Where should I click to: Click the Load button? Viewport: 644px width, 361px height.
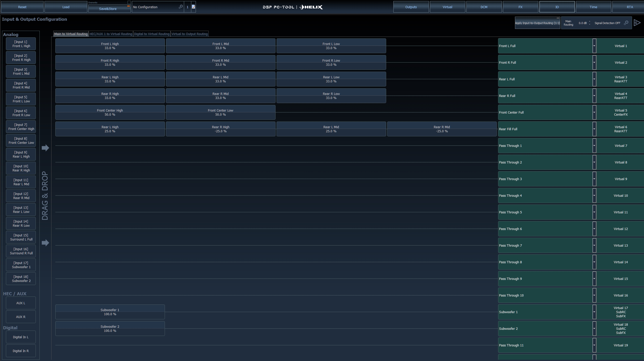tap(66, 7)
